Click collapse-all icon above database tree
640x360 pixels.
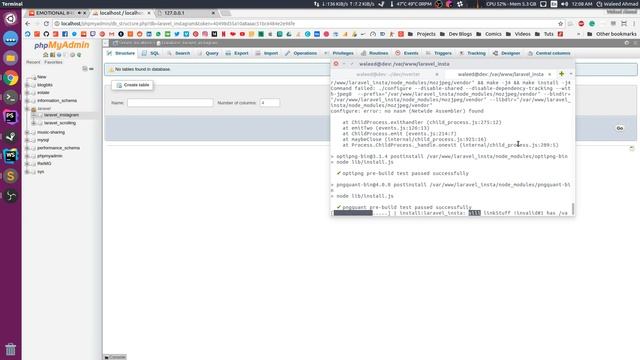[x=85, y=69]
